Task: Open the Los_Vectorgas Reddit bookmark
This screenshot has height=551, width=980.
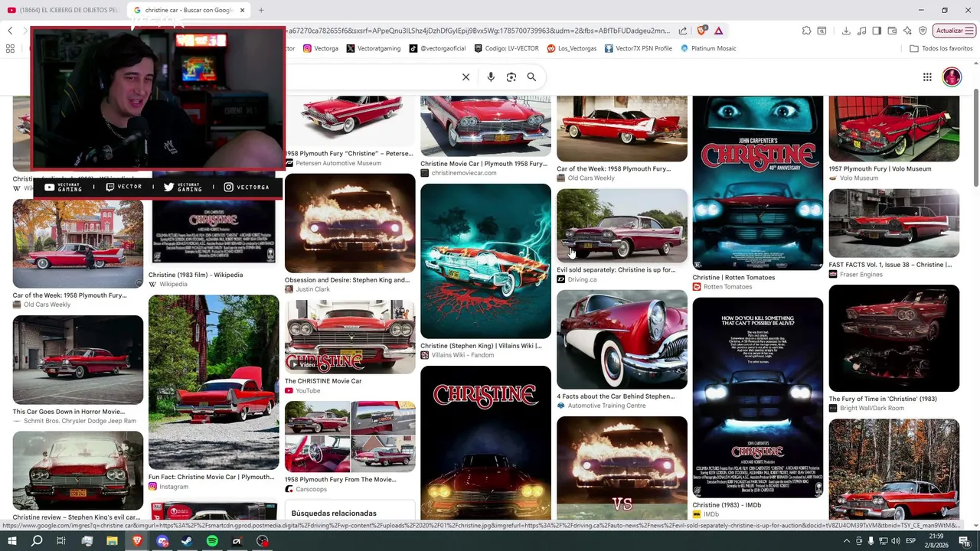Action: [x=572, y=48]
